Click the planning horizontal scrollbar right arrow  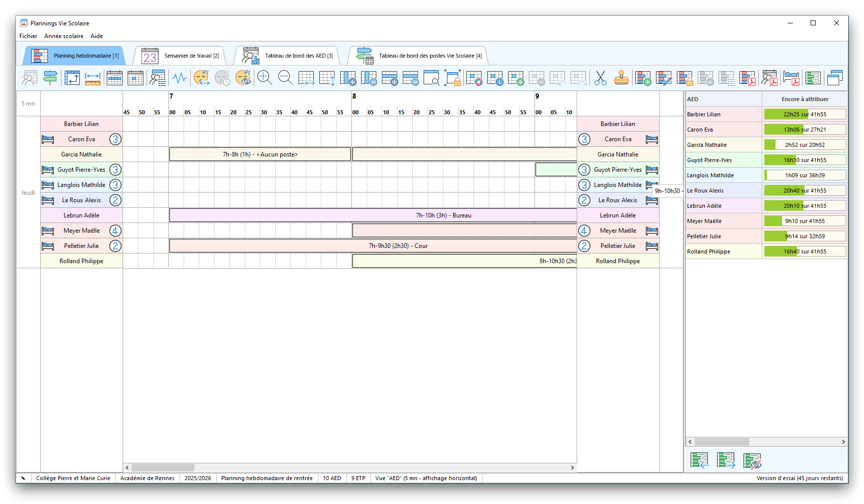572,467
